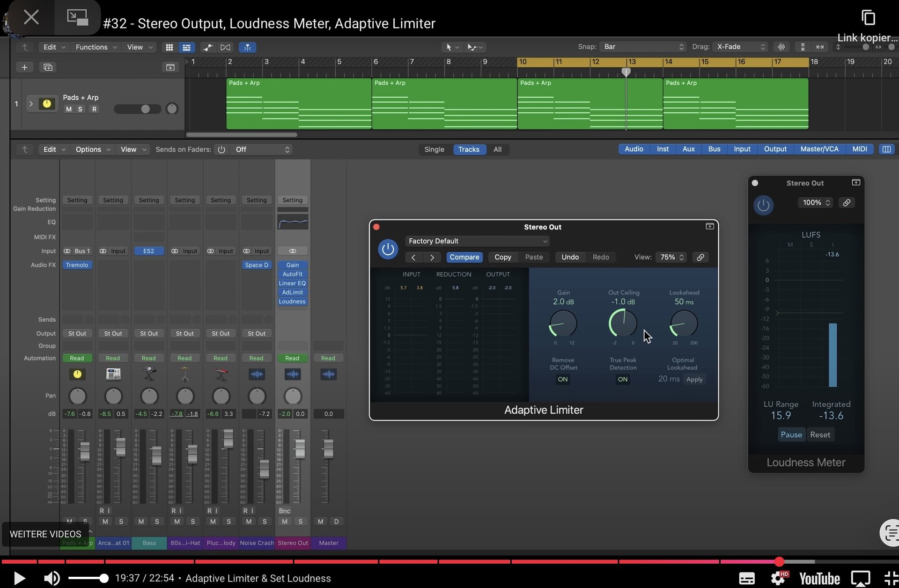Click the Loudness Meter power icon

point(763,205)
